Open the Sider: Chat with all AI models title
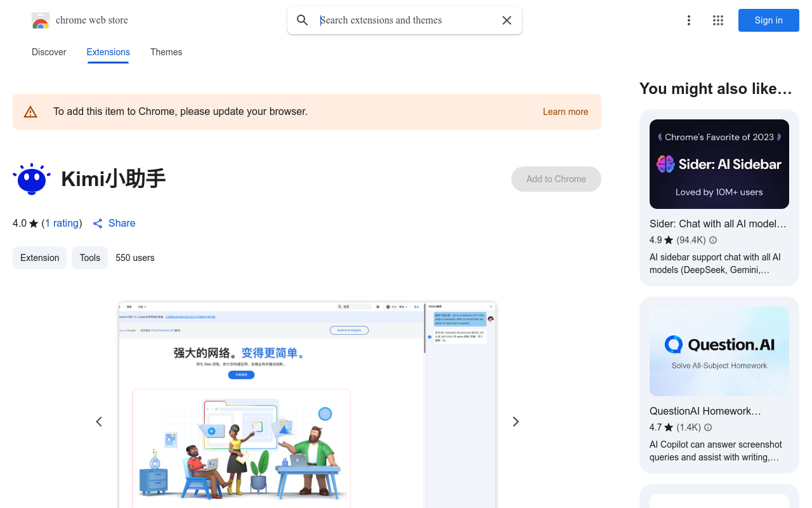 718,224
